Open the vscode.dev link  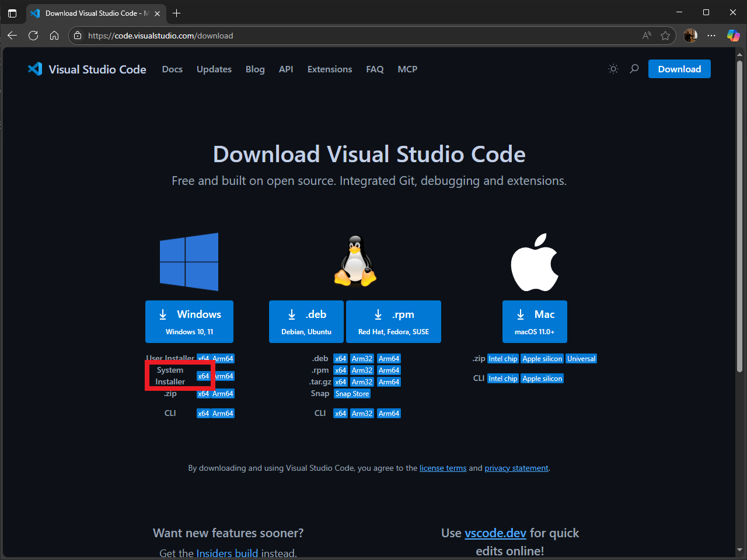(x=495, y=533)
